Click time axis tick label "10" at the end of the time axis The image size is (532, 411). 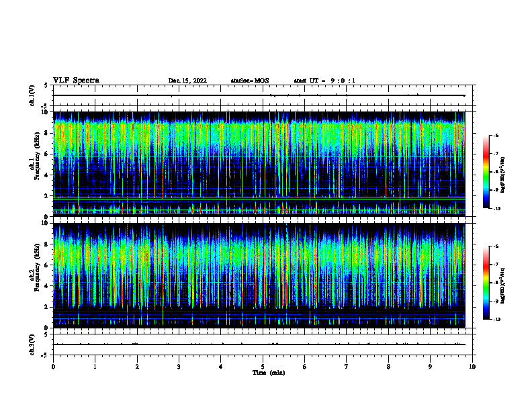coord(472,367)
